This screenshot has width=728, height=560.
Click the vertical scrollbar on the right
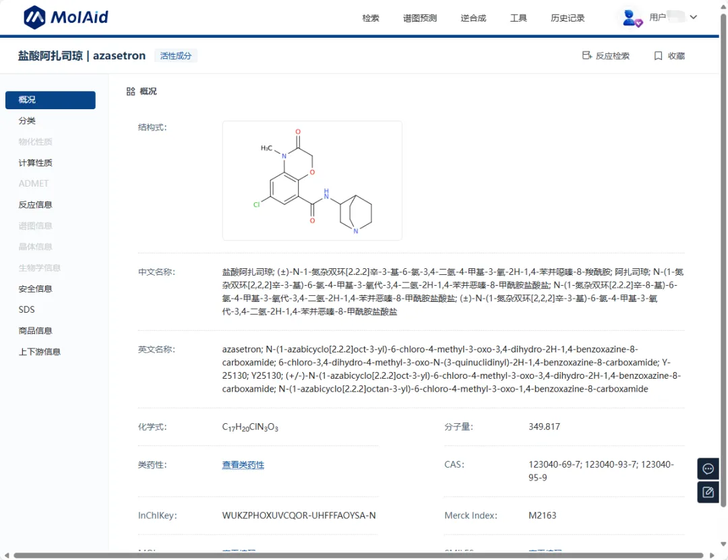723,260
